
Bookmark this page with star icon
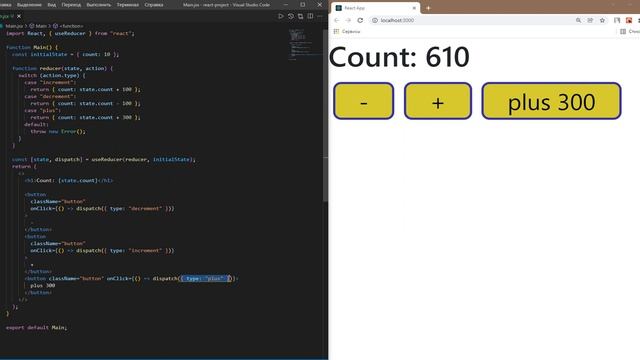click(x=602, y=20)
